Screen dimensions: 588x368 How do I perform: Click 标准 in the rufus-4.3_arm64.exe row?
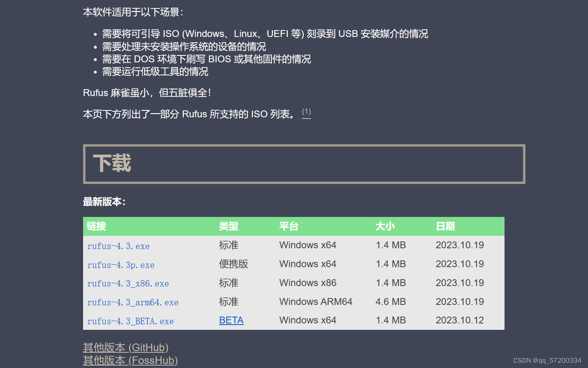[229, 302]
